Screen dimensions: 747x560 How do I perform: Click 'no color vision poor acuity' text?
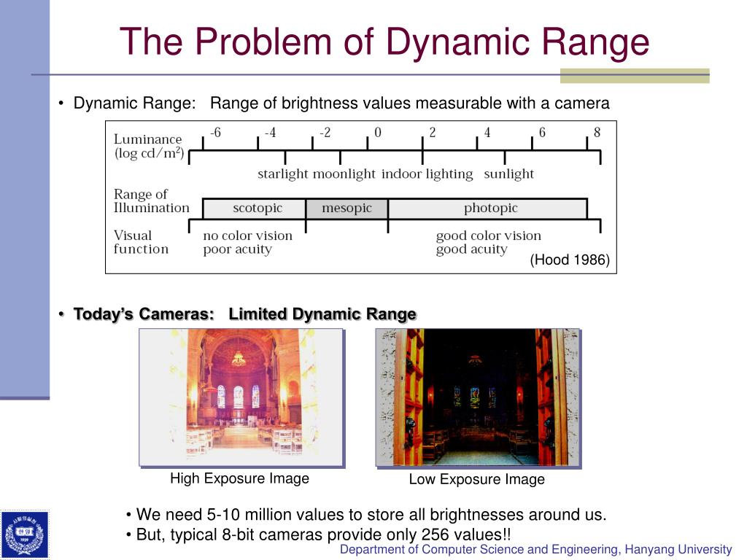click(248, 242)
